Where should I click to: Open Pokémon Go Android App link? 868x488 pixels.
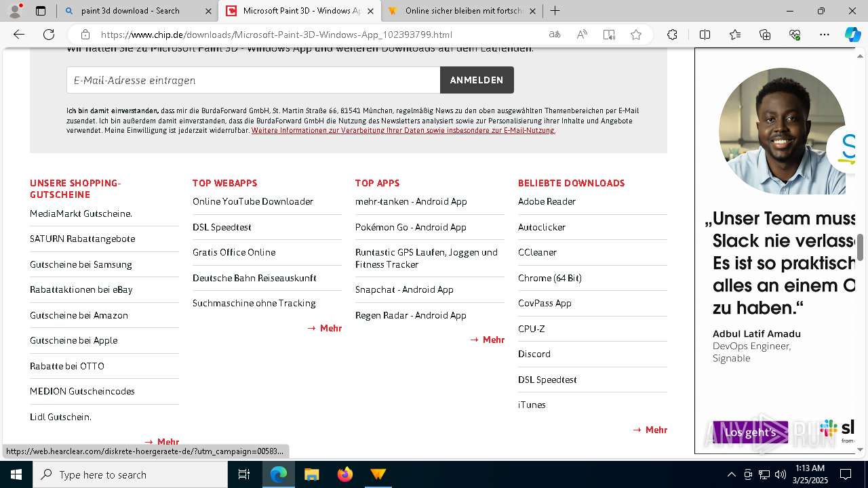pos(411,227)
